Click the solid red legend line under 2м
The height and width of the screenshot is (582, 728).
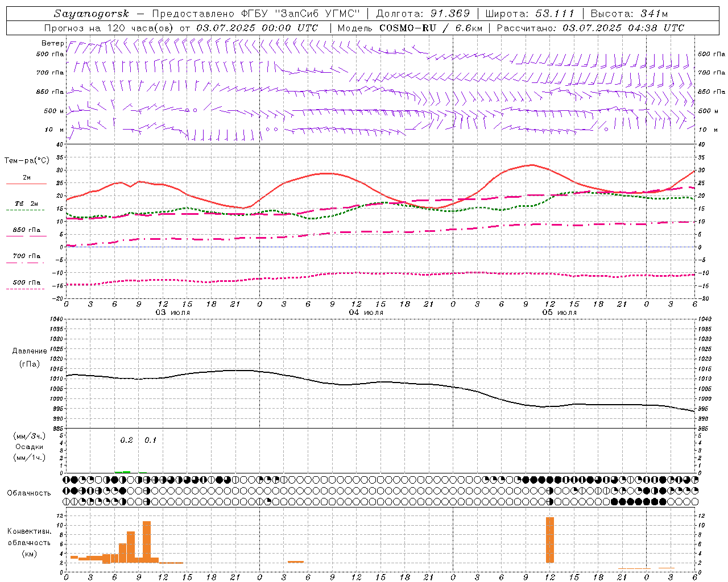26,184
